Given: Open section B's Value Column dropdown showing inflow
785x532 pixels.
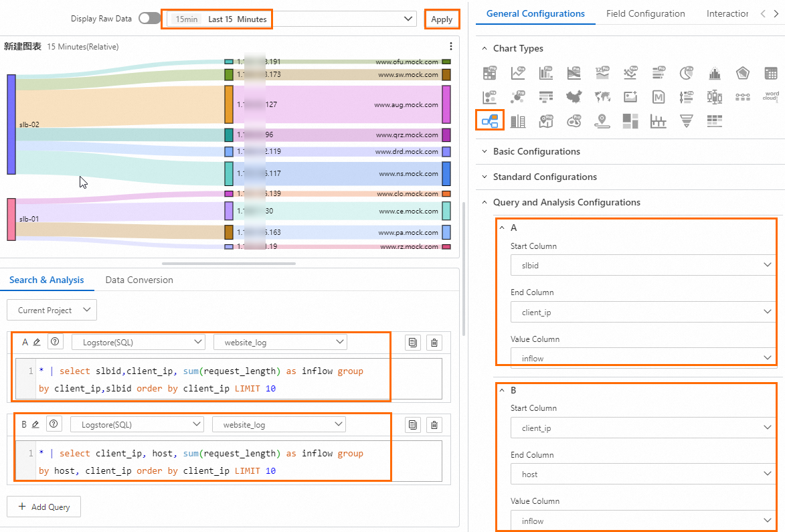Looking at the screenshot, I should click(x=643, y=521).
